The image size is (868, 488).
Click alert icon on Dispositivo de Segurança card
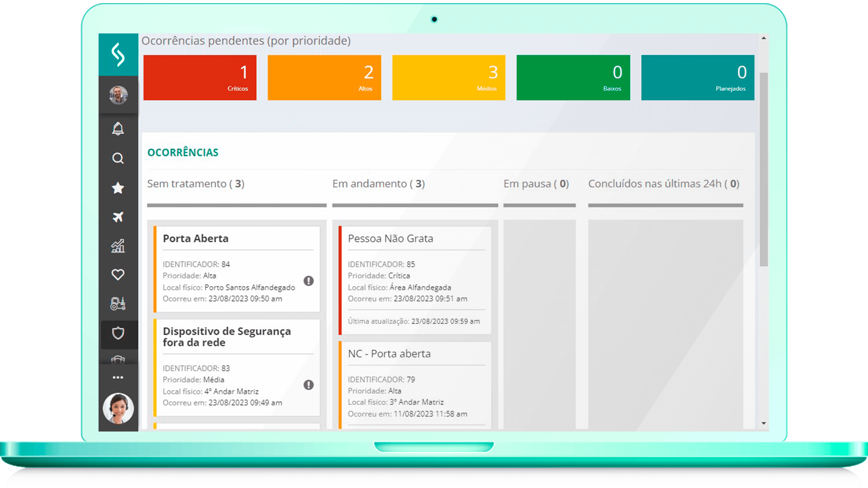click(x=309, y=385)
